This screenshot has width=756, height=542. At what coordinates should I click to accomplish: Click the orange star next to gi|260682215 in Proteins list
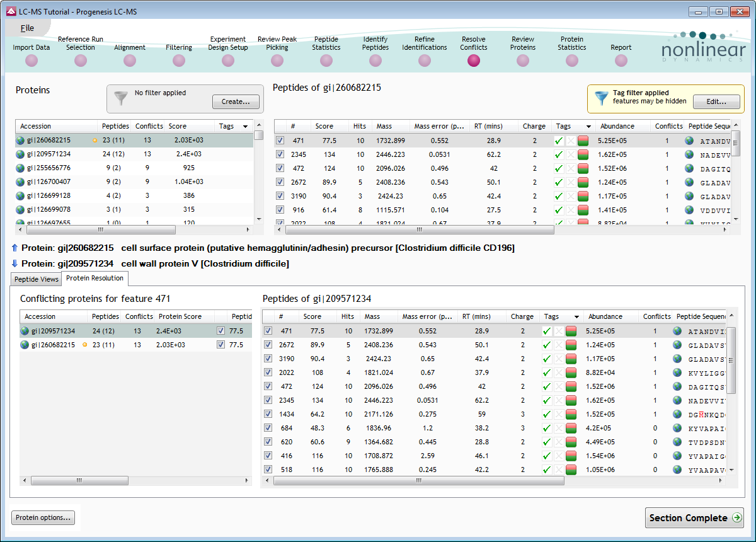(x=94, y=141)
